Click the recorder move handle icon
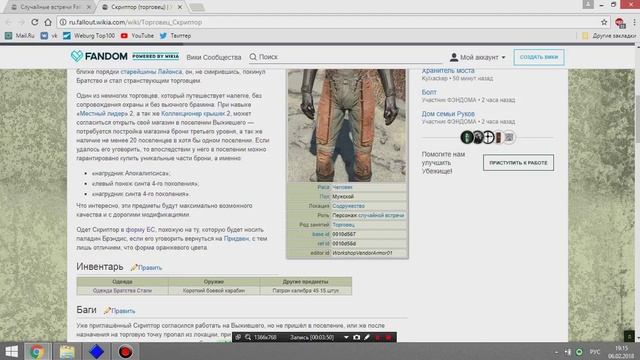Viewport: 640px width, 360px height. 238,338
